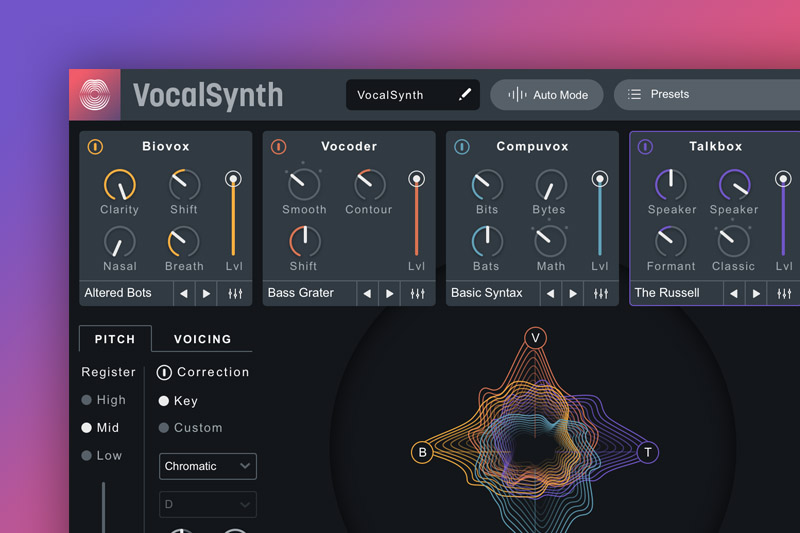Viewport: 800px width, 533px height.
Task: Toggle the Talkbox module power button
Action: 645,147
